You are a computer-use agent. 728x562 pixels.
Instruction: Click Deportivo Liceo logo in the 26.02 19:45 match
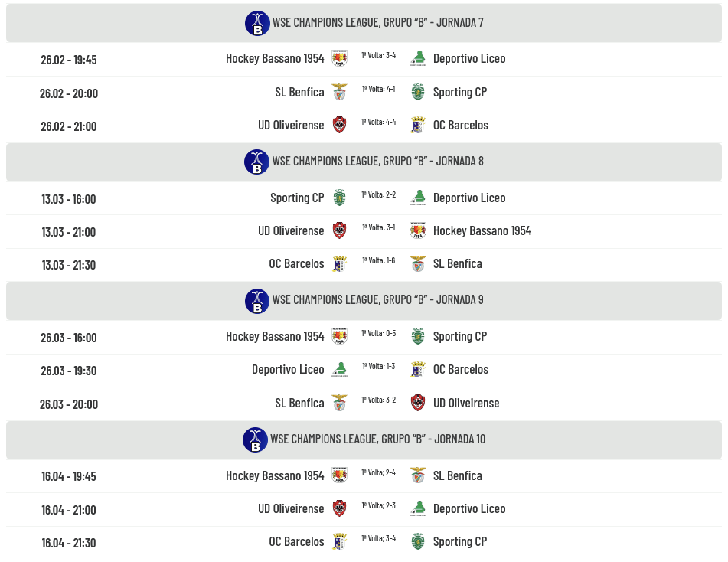pos(418,59)
